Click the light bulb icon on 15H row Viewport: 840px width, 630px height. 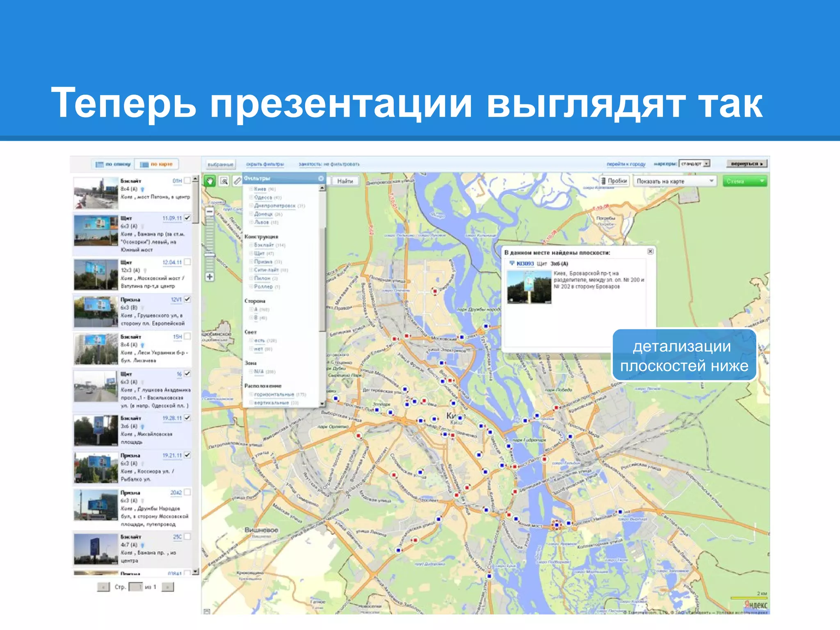click(x=143, y=345)
